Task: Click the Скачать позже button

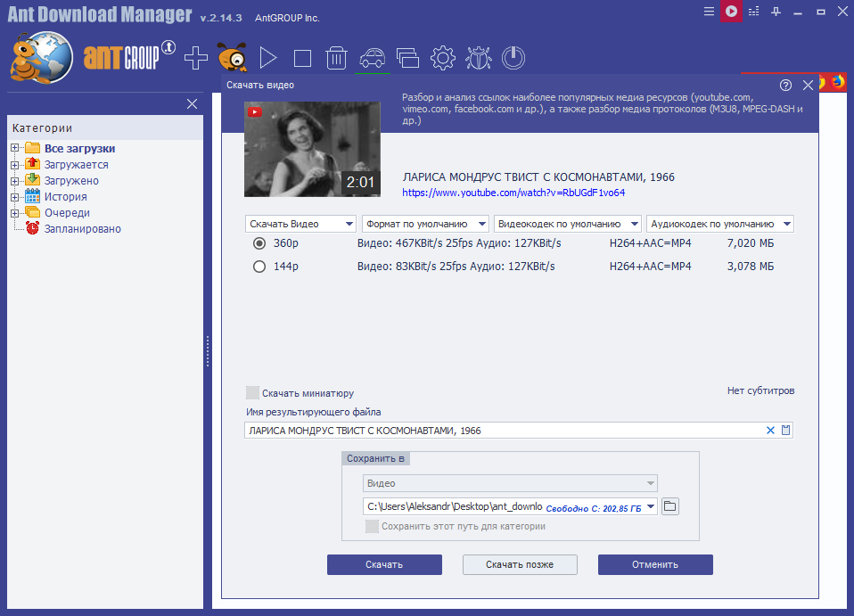Action: pos(520,565)
